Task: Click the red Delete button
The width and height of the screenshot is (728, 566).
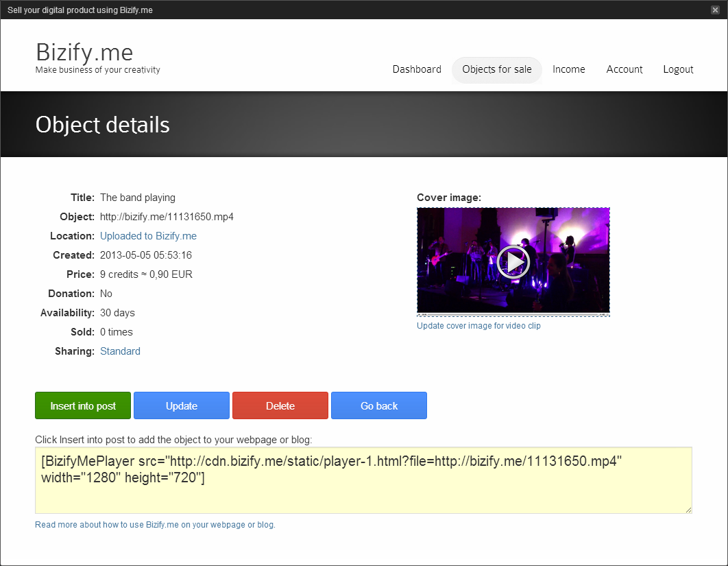Action: pyautogui.click(x=280, y=405)
